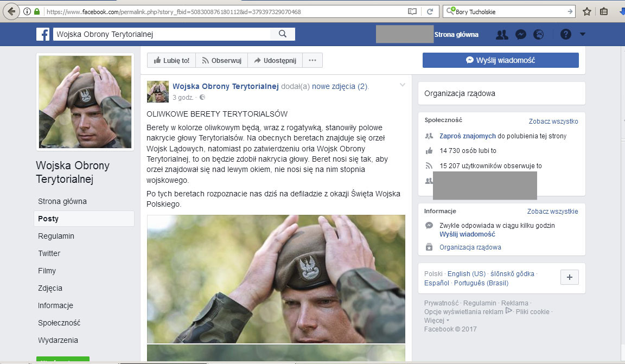
Task: Switch language to Español
Action: click(x=436, y=283)
